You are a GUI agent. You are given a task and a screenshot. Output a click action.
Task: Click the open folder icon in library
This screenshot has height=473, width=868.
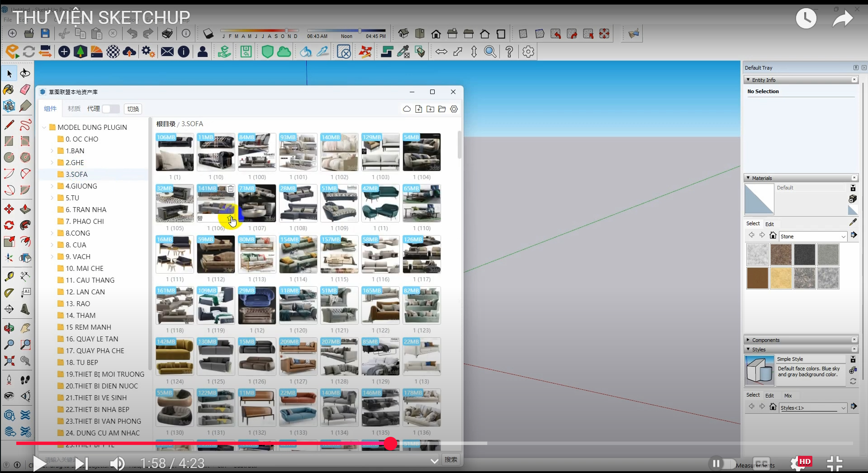point(442,109)
